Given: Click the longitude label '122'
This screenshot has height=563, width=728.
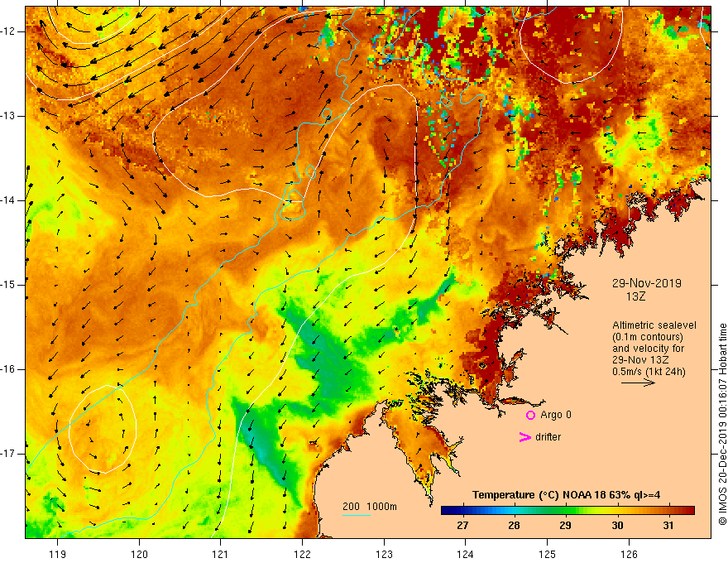Looking at the screenshot, I should point(302,554).
